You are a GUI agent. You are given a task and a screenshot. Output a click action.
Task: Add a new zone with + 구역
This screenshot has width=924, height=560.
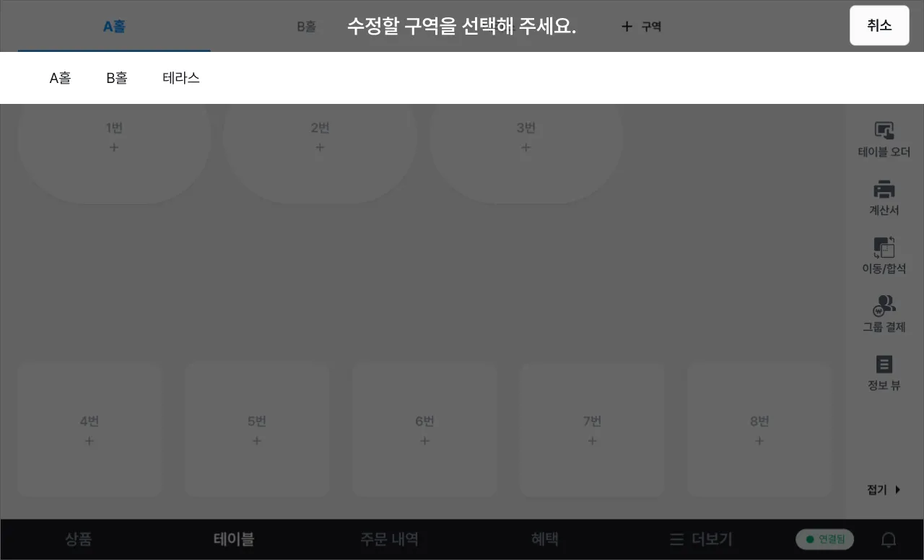[x=641, y=27]
